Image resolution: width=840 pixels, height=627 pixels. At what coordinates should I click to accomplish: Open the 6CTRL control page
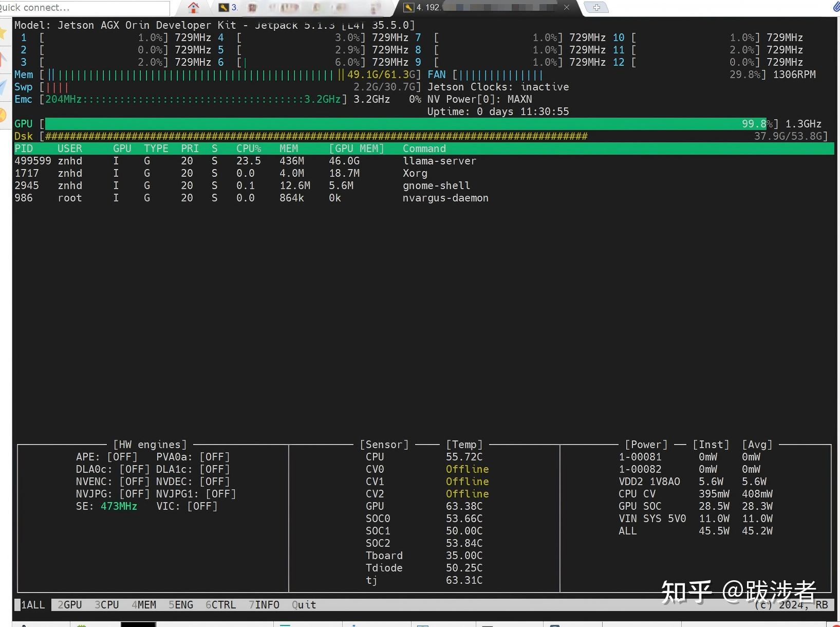pos(221,605)
